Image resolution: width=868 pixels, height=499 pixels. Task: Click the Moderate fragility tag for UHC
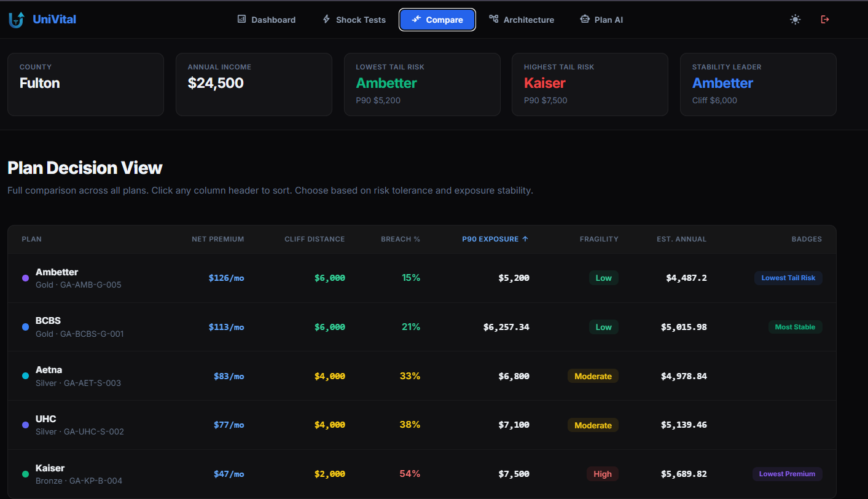[593, 425]
